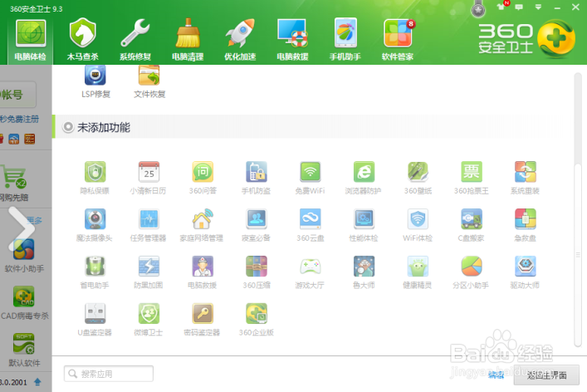Add 鲁大师 tool
Image resolution: width=587 pixels, height=392 pixels.
(364, 272)
